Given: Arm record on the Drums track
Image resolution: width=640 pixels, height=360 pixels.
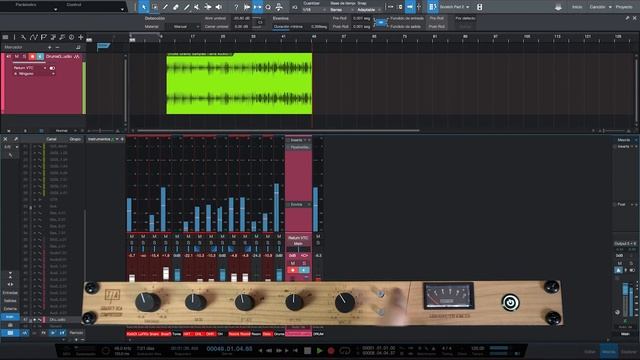Looking at the screenshot, I should click(x=32, y=56).
